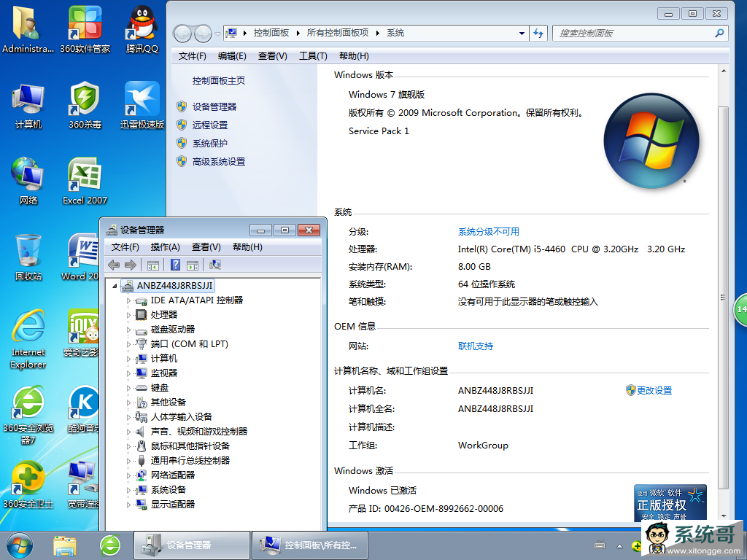Expand 网络适配器 tree node
The width and height of the screenshot is (747, 560).
(x=128, y=475)
